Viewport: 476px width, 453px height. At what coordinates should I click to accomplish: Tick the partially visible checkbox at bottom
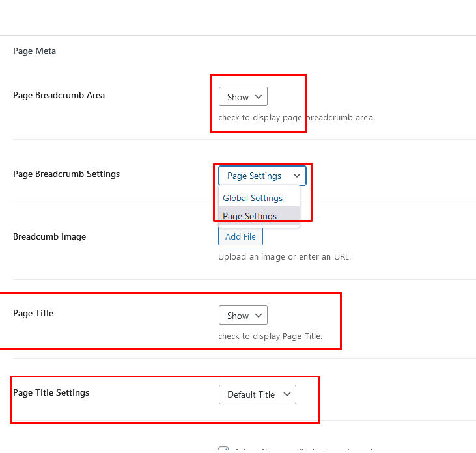[x=223, y=449]
